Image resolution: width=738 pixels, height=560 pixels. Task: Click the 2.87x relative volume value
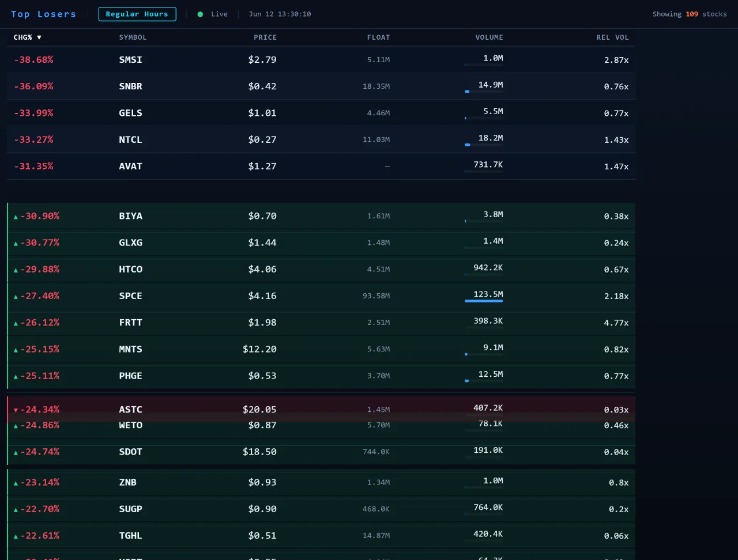616,60
